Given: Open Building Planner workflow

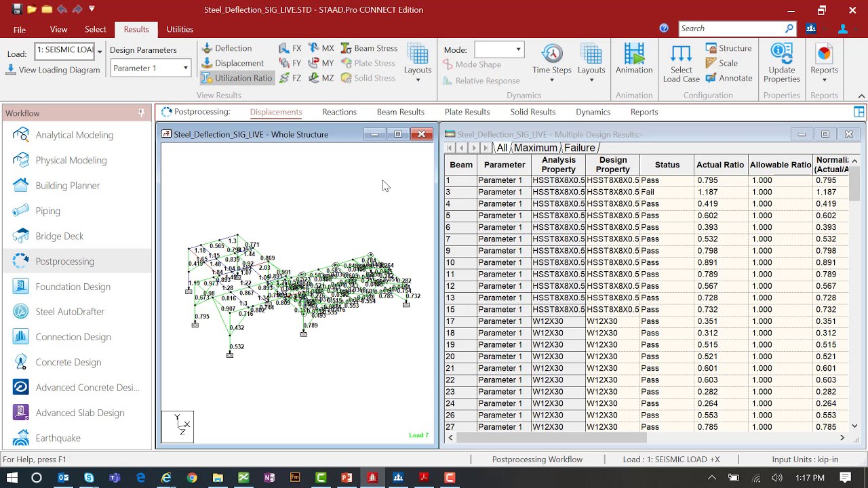Looking at the screenshot, I should pos(77,185).
